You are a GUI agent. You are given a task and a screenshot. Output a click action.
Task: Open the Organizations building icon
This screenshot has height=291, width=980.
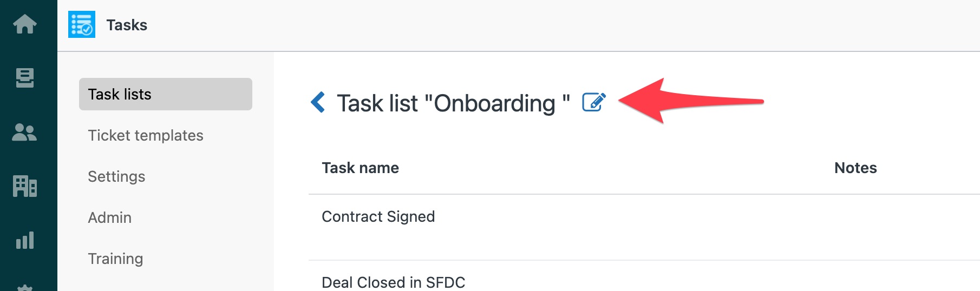25,187
